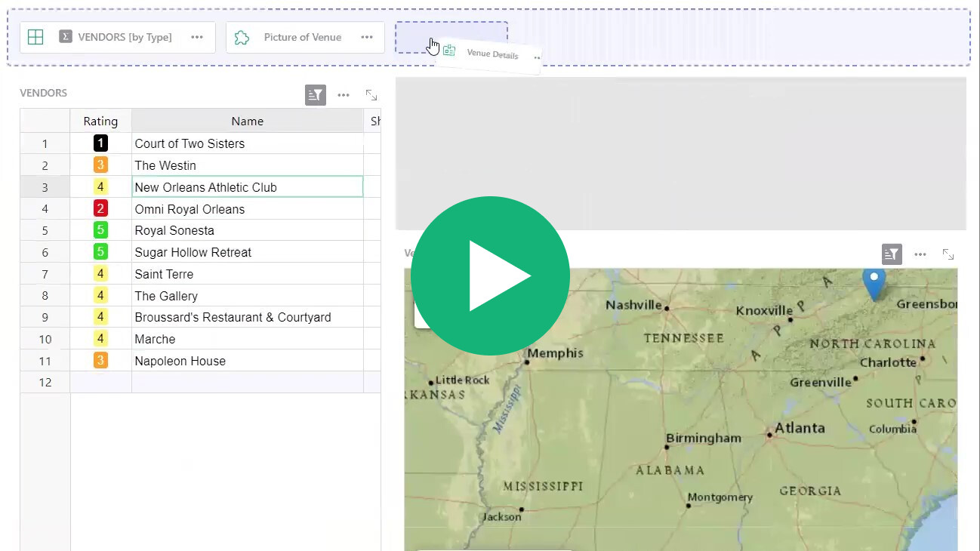The height and width of the screenshot is (551, 980).
Task: Click the table grid icon in layout tray
Action: point(35,37)
